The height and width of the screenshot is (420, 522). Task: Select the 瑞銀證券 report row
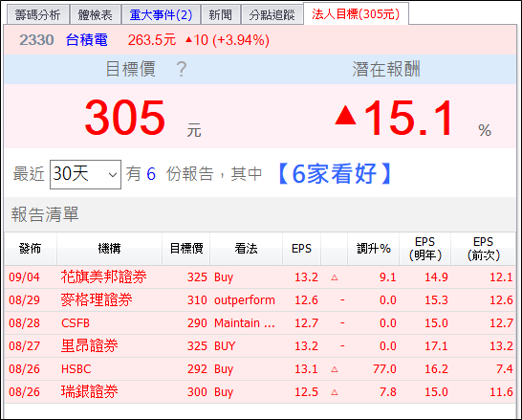pyautogui.click(x=260, y=392)
